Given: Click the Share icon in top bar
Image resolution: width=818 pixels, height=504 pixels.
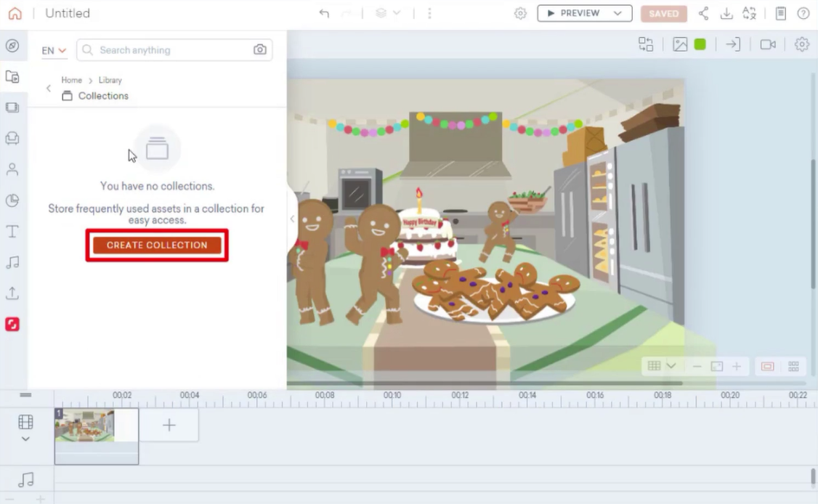Looking at the screenshot, I should pyautogui.click(x=703, y=13).
